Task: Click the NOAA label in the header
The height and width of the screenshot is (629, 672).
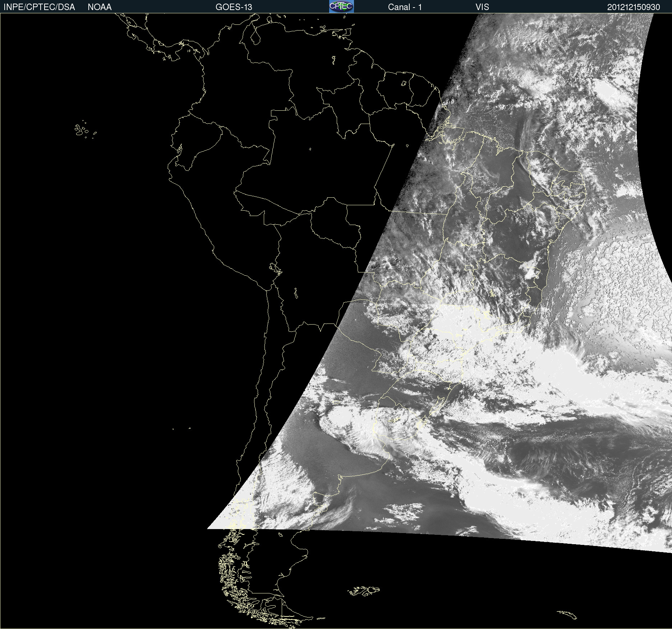Action: [100, 7]
